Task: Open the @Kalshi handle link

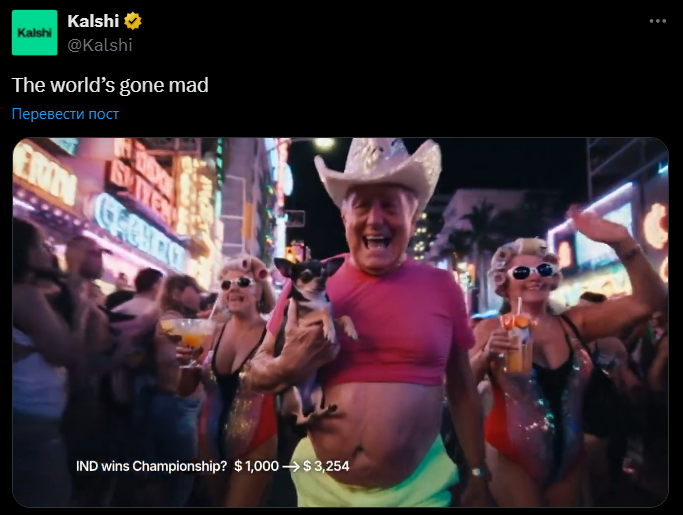Action: pyautogui.click(x=100, y=45)
